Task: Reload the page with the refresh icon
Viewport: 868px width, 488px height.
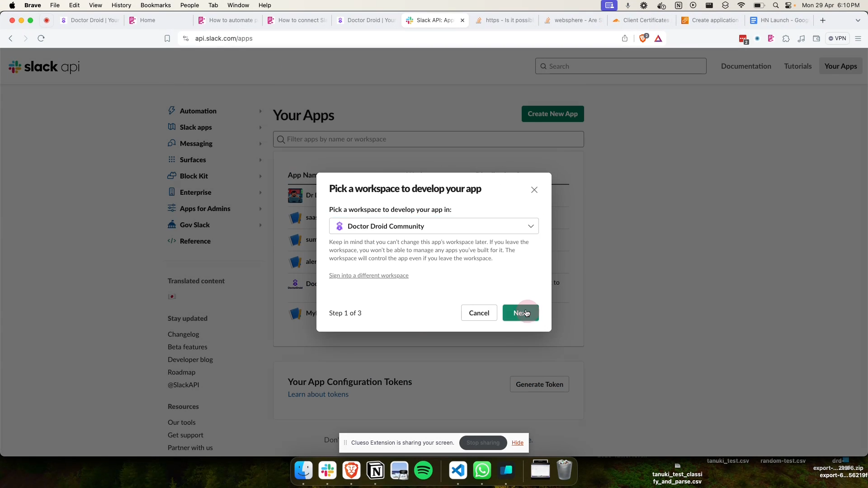Action: (41, 38)
